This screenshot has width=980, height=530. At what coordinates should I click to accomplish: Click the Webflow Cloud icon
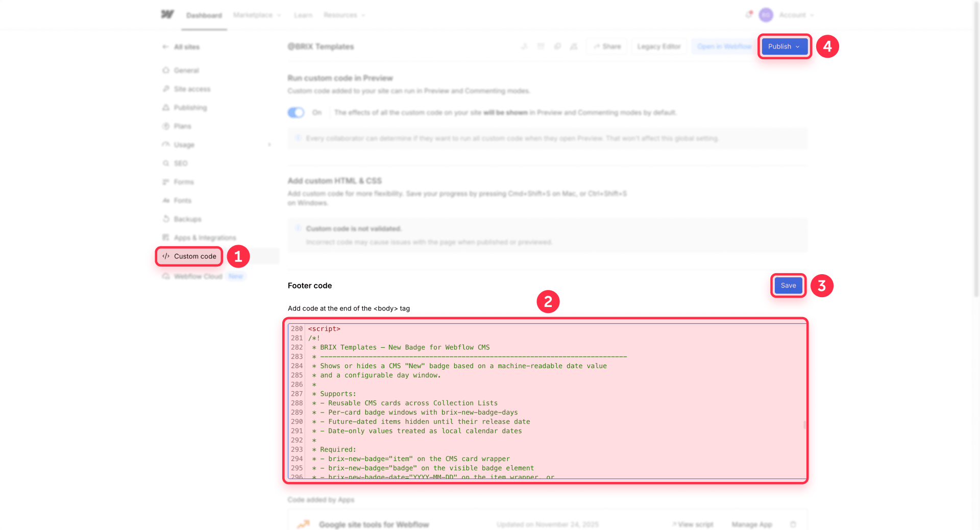166,276
